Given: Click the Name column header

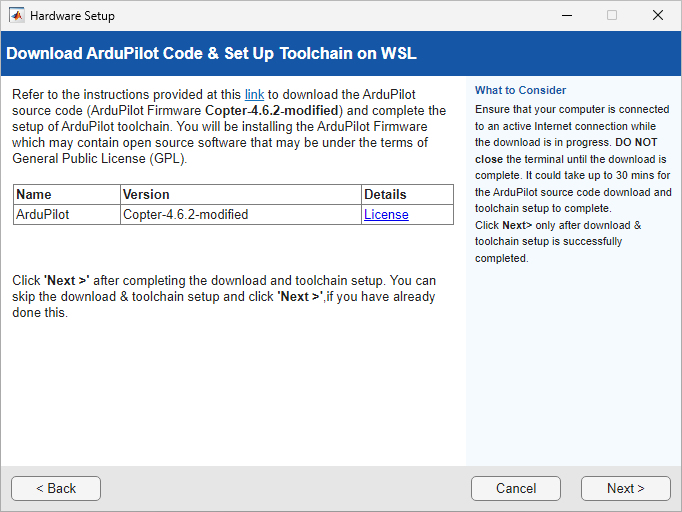Looking at the screenshot, I should click(x=34, y=194).
